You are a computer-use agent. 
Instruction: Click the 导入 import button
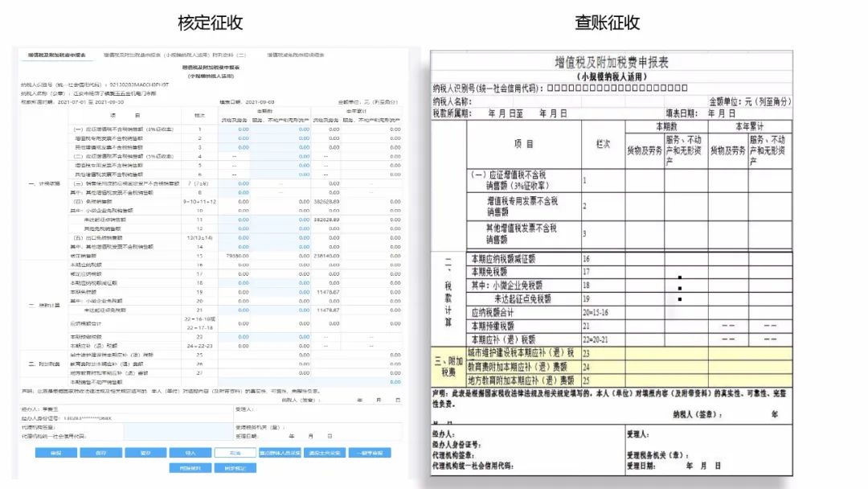(190, 453)
